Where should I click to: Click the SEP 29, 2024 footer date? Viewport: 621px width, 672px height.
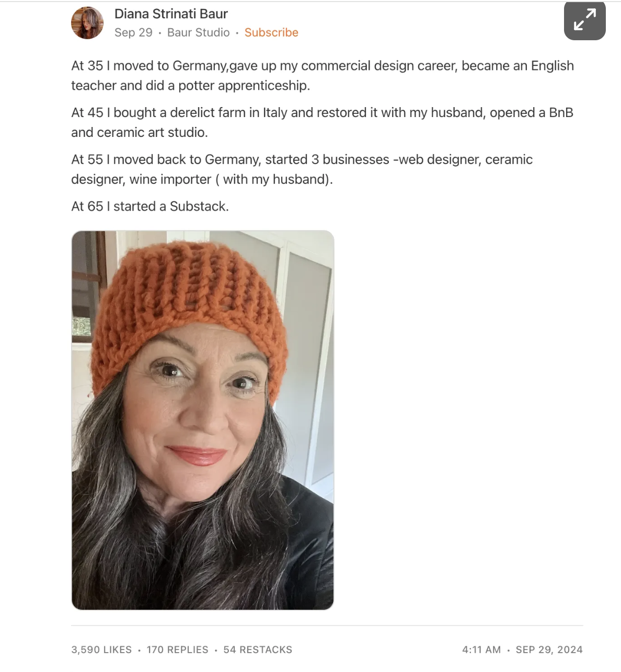(x=549, y=650)
